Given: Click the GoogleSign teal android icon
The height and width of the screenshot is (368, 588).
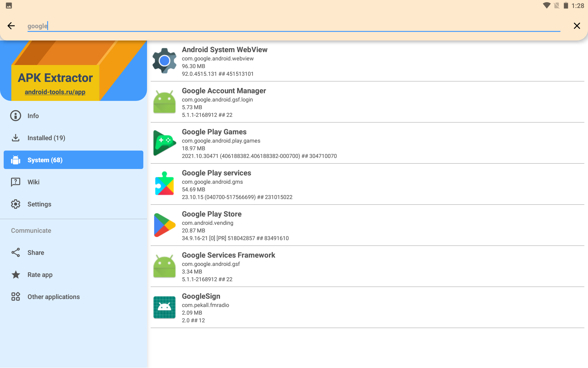Looking at the screenshot, I should [x=164, y=307].
